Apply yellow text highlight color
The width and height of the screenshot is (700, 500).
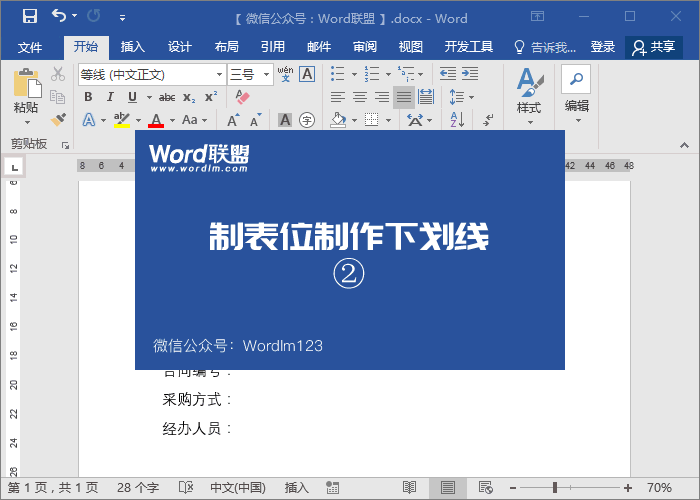click(x=122, y=120)
